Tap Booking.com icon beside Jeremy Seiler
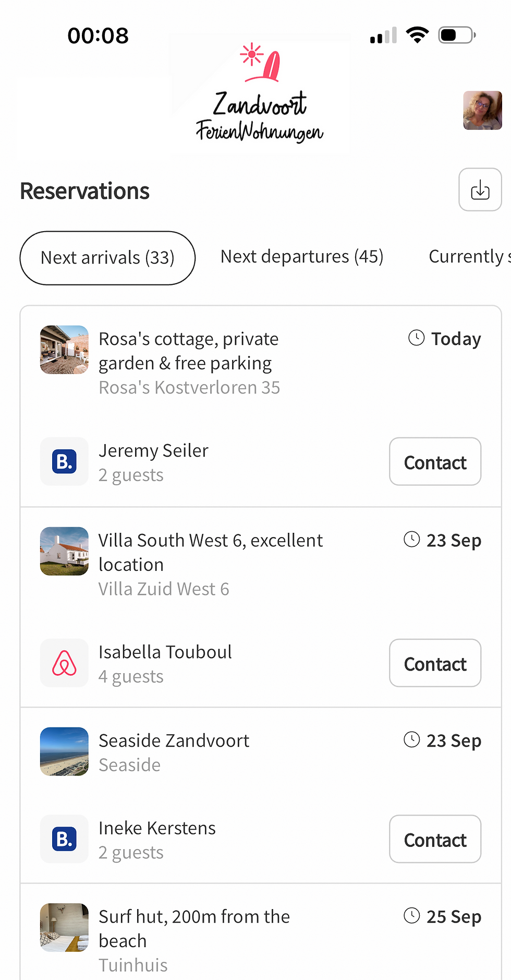 point(64,462)
